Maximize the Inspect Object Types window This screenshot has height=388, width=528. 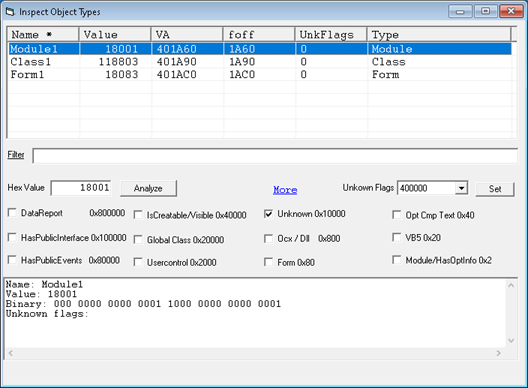[485, 11]
